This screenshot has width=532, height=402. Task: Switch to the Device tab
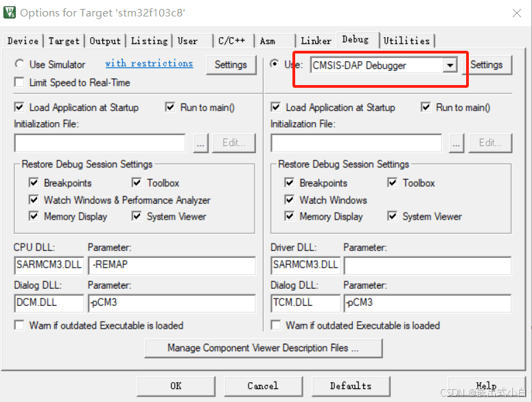(23, 40)
